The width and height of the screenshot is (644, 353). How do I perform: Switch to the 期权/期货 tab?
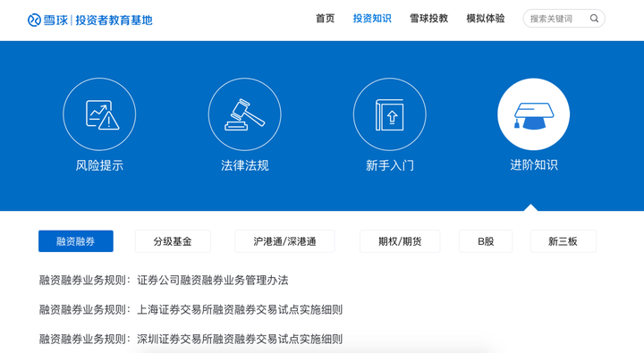pyautogui.click(x=400, y=241)
